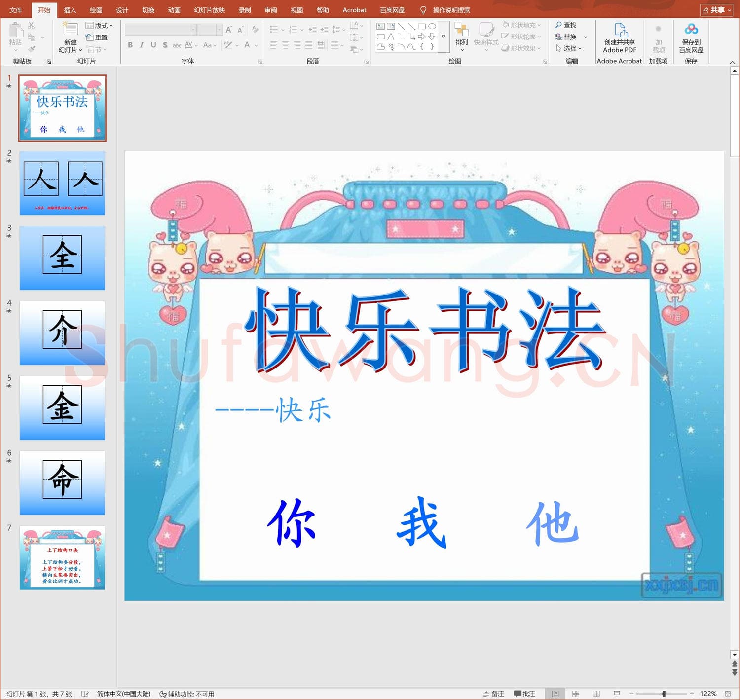The image size is (740, 700).
Task: Open the Select (选择) dropdown
Action: click(x=568, y=48)
